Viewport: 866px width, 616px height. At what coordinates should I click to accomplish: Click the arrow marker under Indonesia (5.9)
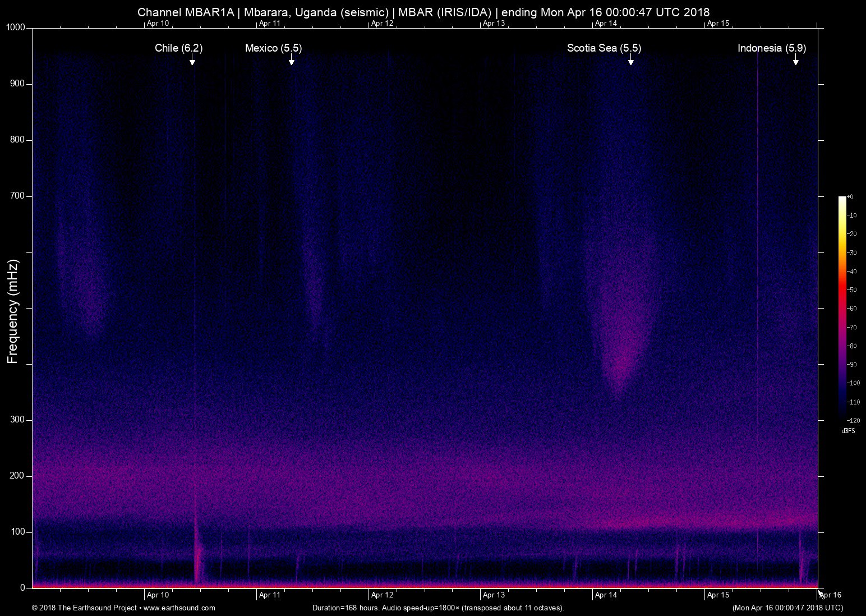point(795,60)
